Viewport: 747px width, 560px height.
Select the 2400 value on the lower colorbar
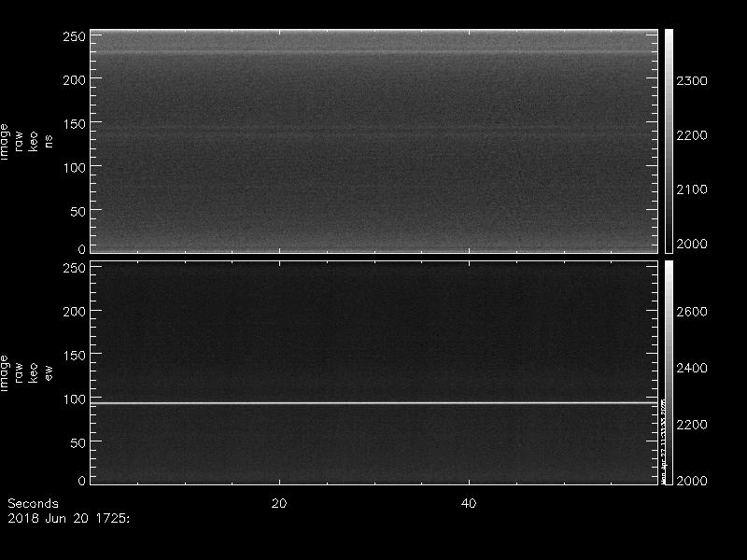click(692, 368)
